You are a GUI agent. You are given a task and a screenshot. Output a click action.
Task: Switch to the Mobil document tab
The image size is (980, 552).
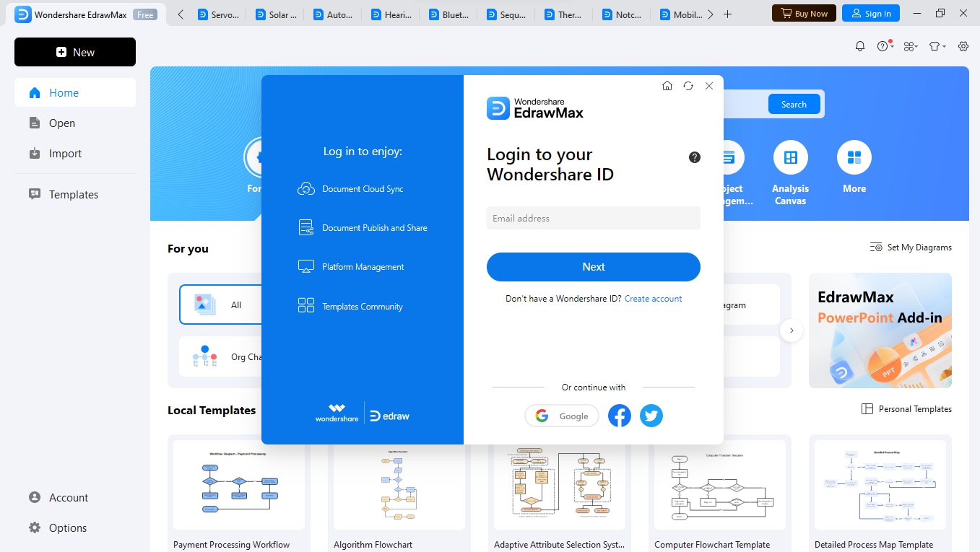(x=680, y=14)
